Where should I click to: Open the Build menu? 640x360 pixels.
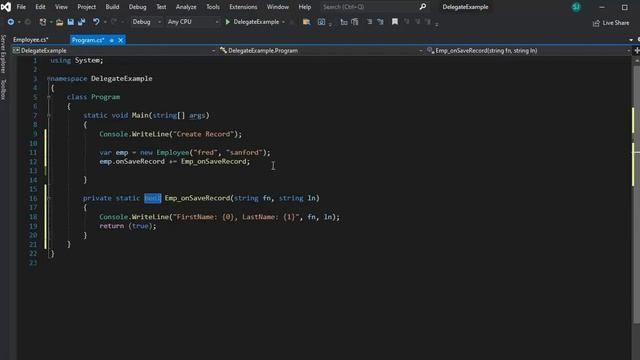(112, 7)
